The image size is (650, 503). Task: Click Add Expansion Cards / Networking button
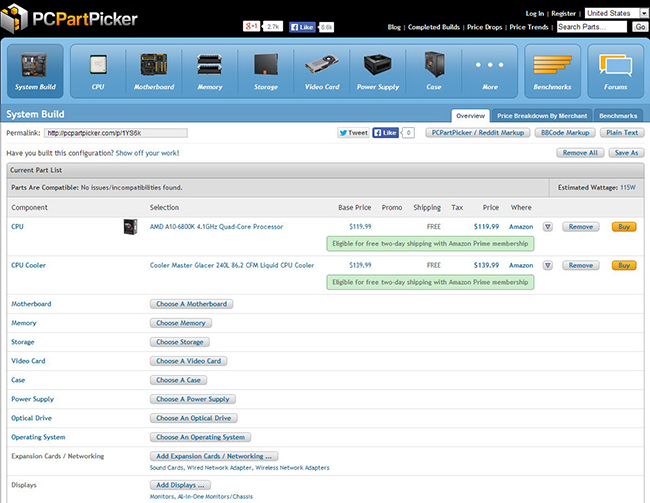click(214, 457)
